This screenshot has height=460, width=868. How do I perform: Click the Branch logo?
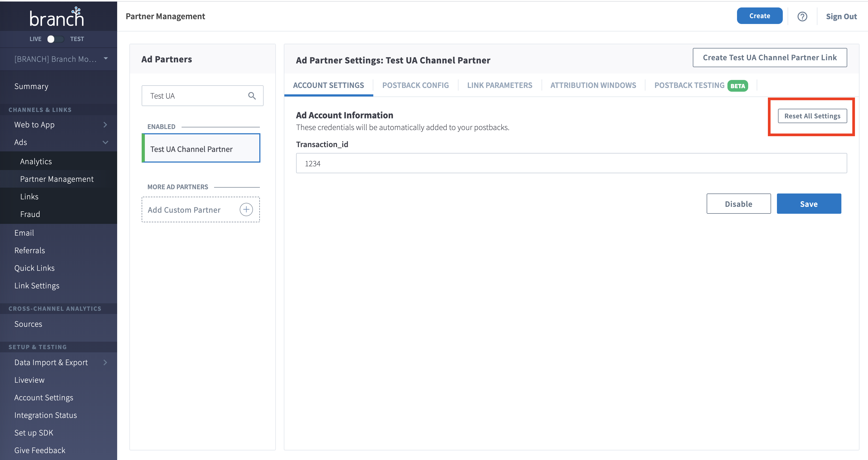coord(57,17)
